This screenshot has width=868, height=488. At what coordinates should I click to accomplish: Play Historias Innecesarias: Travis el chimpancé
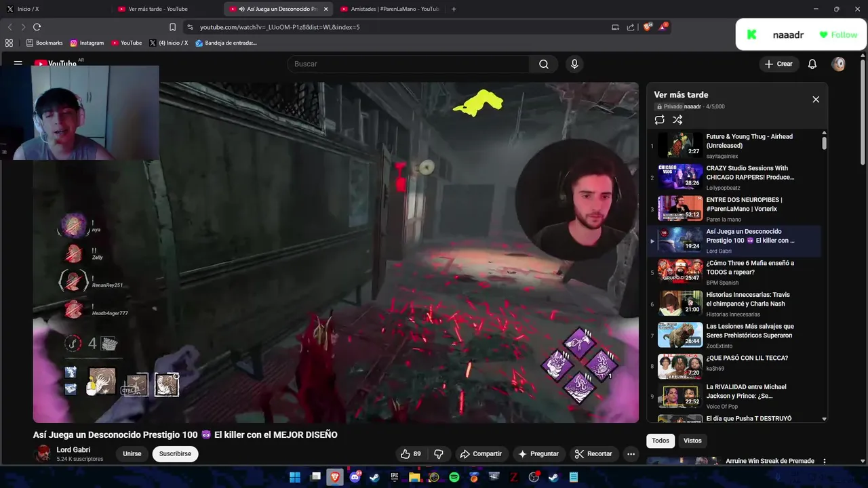(x=736, y=304)
